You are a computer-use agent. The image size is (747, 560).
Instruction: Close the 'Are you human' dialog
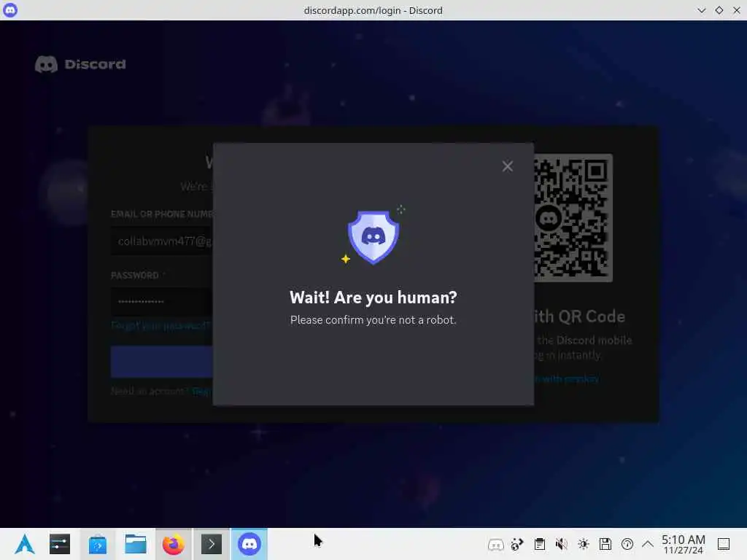pos(508,166)
